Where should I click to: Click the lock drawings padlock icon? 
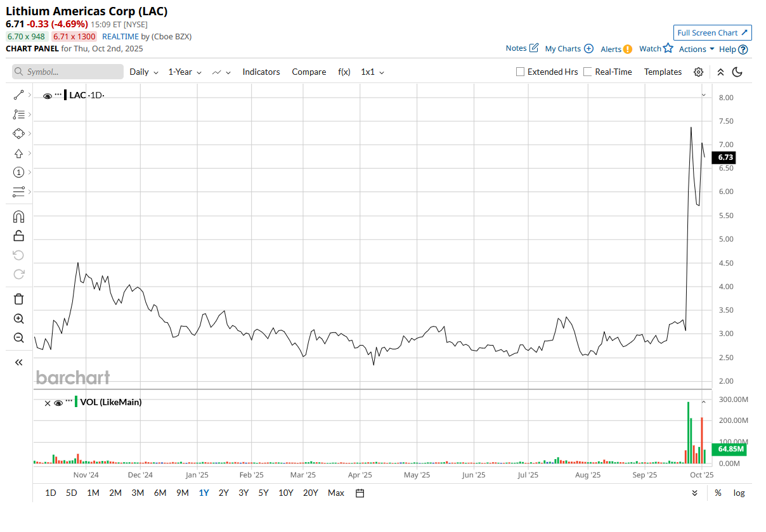tap(18, 236)
